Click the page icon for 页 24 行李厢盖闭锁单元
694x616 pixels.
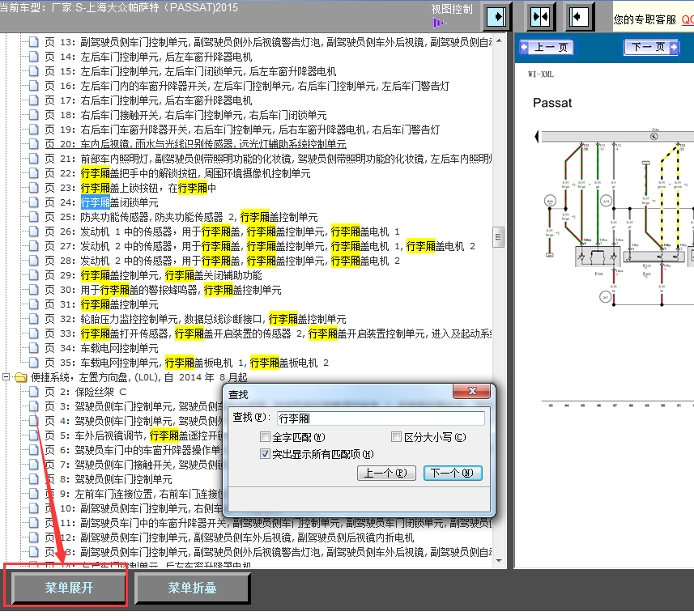point(33,202)
